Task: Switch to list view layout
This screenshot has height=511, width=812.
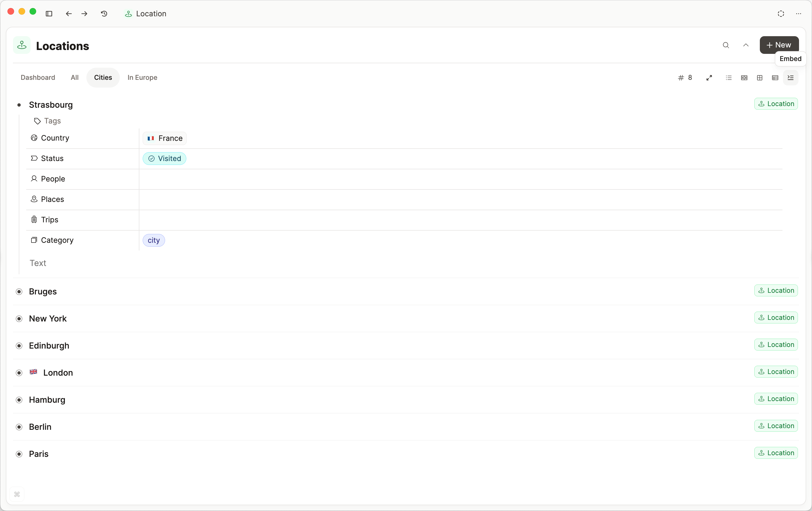Action: click(729, 78)
